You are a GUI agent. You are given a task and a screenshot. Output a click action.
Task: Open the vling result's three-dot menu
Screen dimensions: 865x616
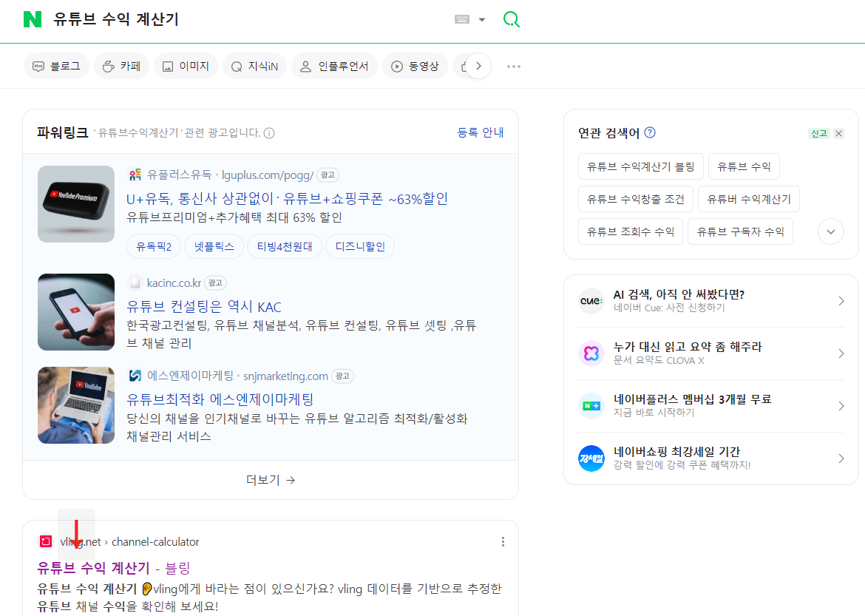pos(503,542)
